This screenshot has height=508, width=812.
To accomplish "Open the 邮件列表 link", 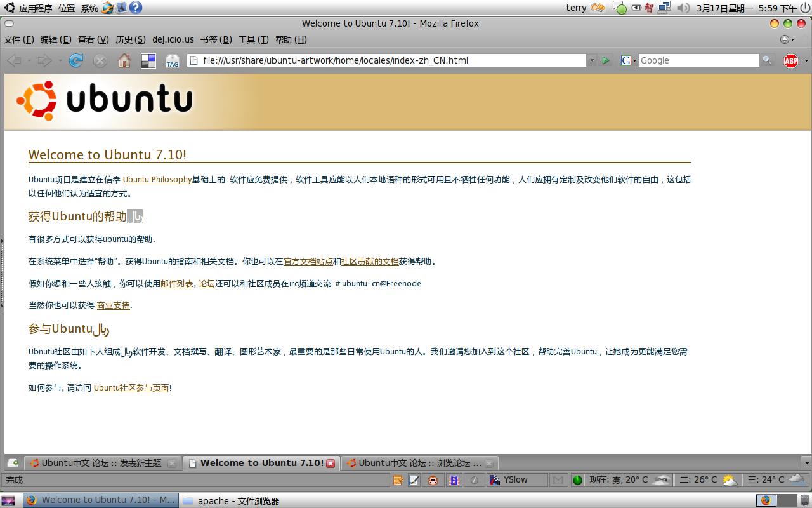I will pos(177,284).
